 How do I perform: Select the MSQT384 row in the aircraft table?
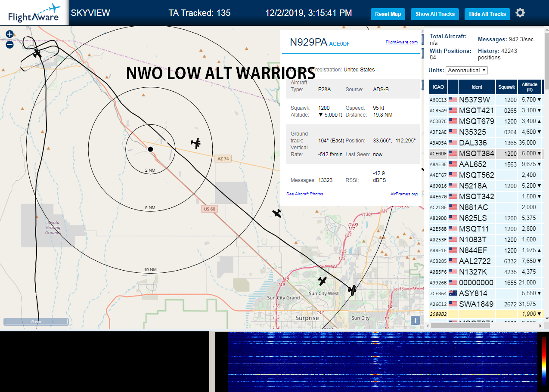tap(486, 153)
